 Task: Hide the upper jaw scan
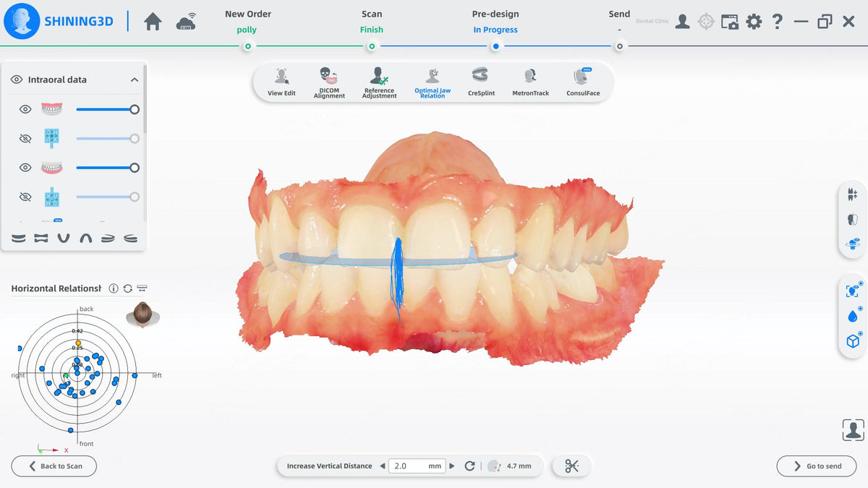(25, 109)
